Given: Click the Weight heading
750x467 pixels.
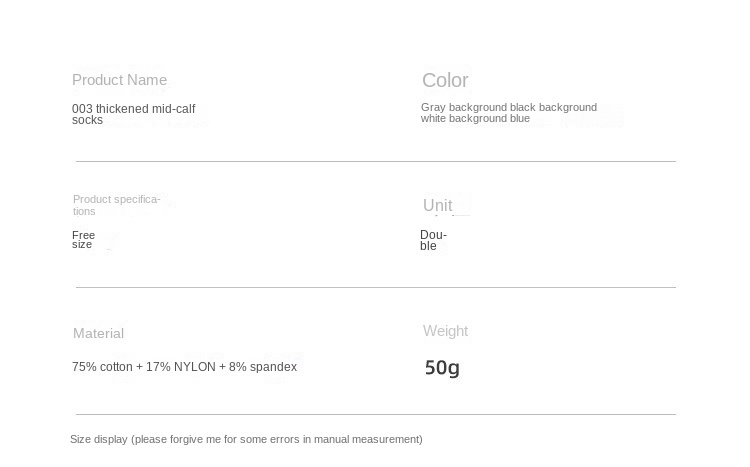Looking at the screenshot, I should click(445, 331).
